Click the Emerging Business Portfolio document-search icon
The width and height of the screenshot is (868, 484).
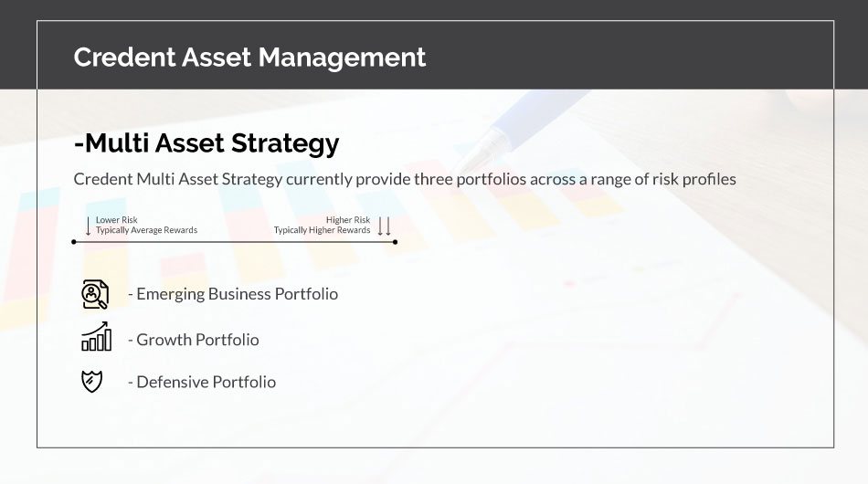pyautogui.click(x=94, y=294)
